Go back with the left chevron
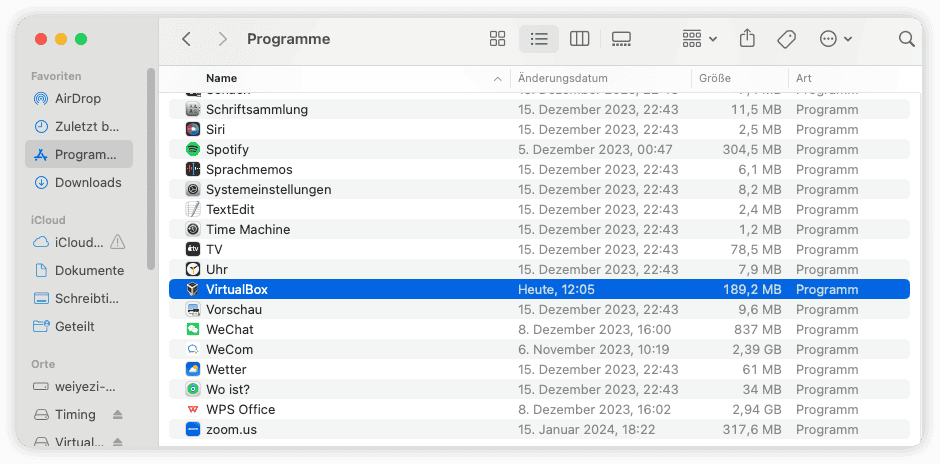The width and height of the screenshot is (940, 464). (186, 39)
